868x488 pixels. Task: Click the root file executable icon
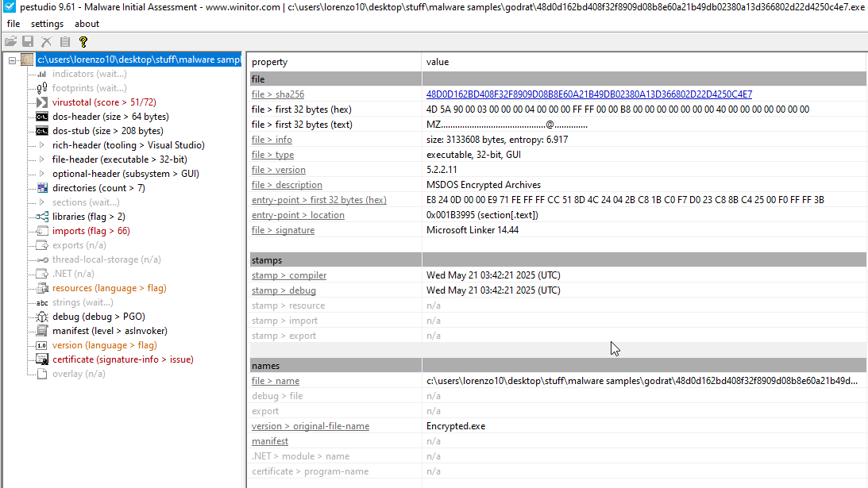pyautogui.click(x=27, y=60)
